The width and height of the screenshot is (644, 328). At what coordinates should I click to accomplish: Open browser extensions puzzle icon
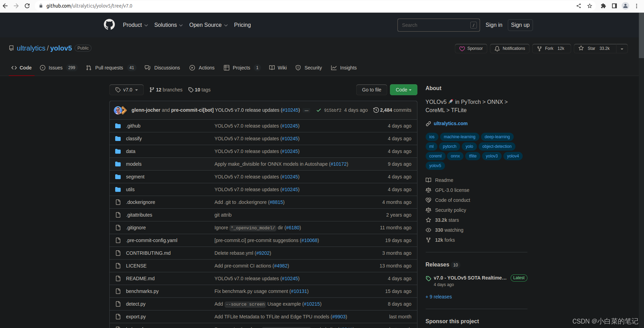click(x=603, y=6)
